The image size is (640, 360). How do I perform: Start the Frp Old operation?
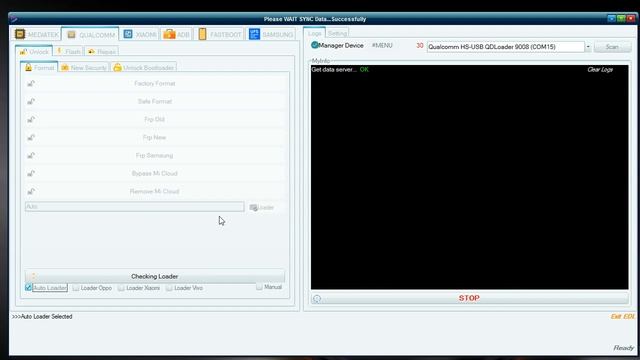click(155, 119)
